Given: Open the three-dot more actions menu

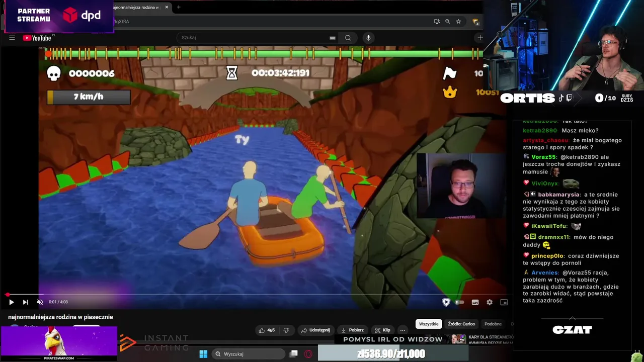Looking at the screenshot, I should click(x=403, y=330).
